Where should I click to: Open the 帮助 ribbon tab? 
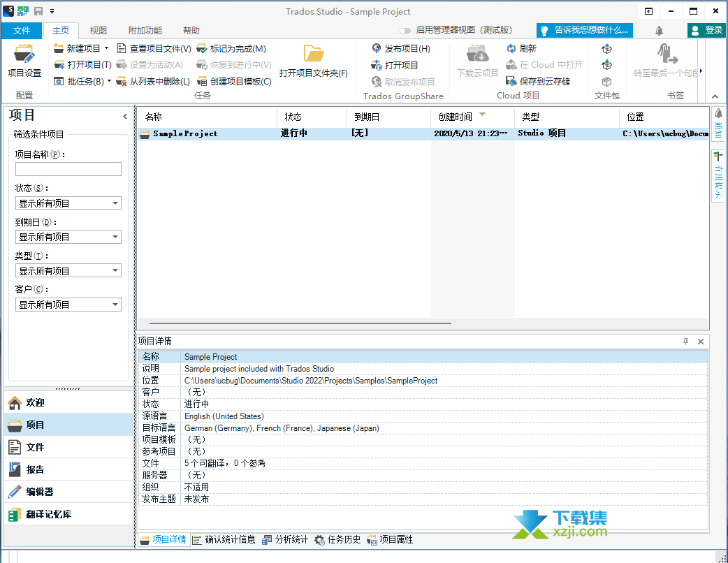point(191,31)
